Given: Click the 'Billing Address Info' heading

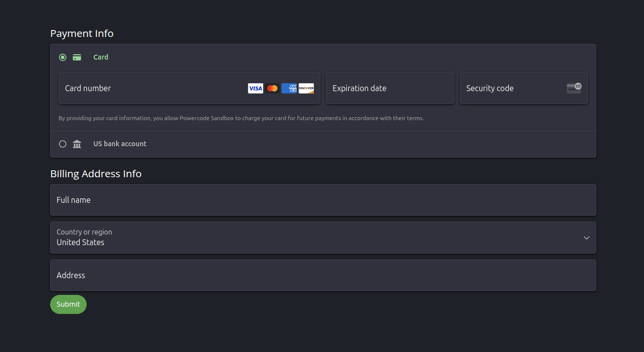Looking at the screenshot, I should (96, 174).
